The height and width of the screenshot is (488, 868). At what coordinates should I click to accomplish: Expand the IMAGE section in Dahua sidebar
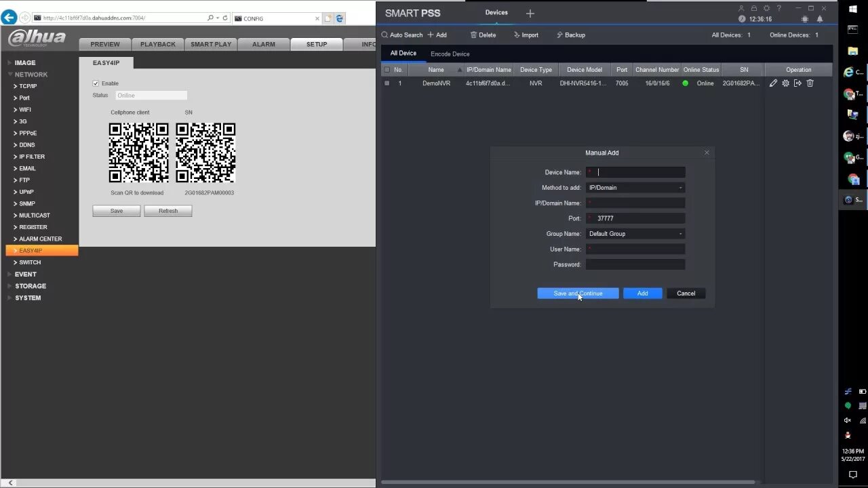tap(25, 62)
